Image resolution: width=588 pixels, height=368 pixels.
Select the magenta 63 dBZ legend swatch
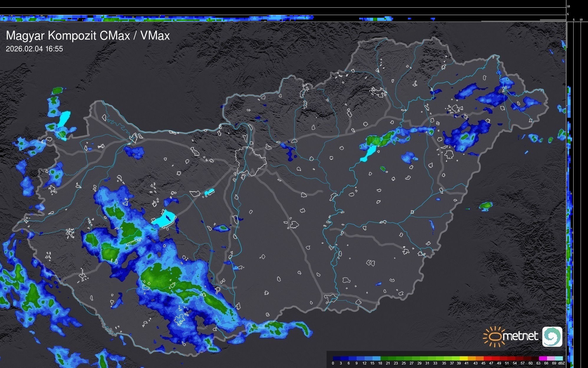pos(543,358)
